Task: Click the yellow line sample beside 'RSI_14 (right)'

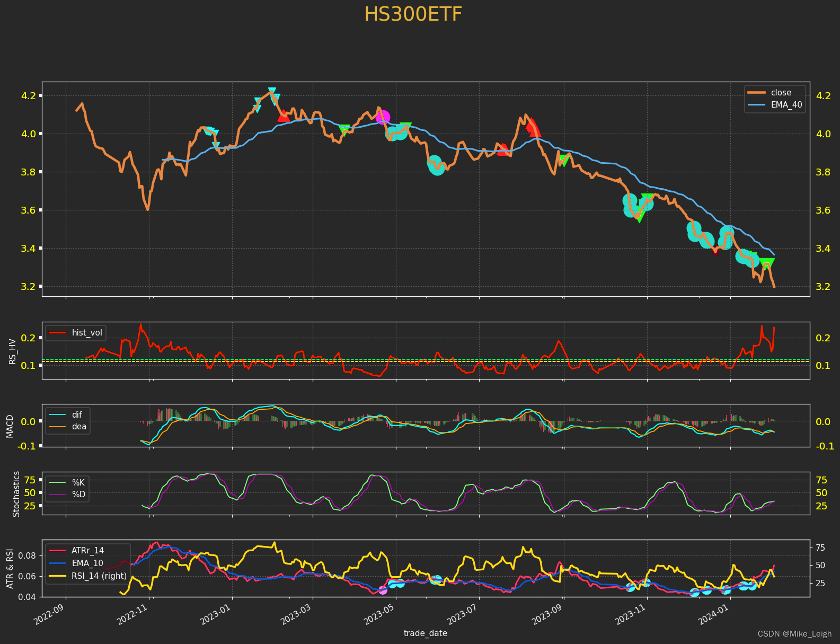Action: click(57, 576)
